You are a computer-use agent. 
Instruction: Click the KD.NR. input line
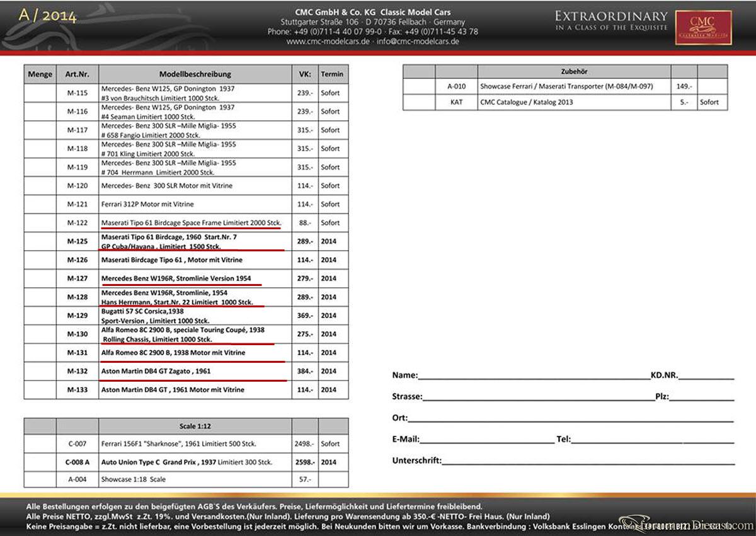click(x=706, y=375)
